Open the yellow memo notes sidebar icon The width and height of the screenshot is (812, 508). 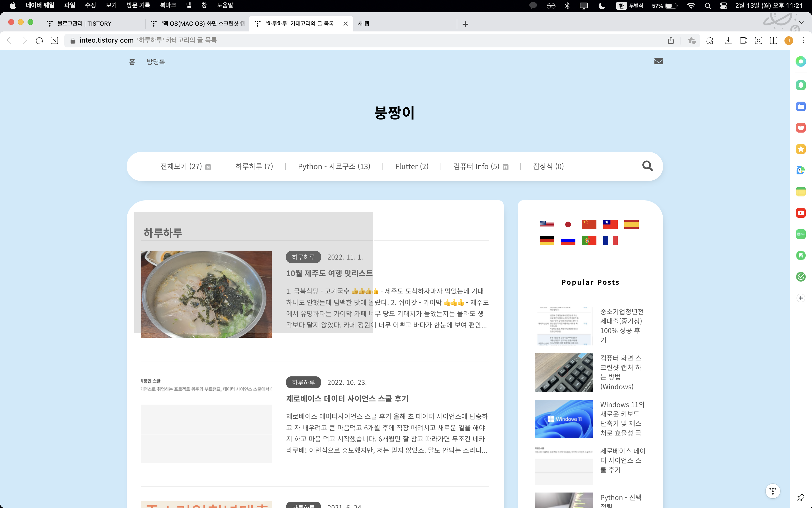pyautogui.click(x=801, y=192)
